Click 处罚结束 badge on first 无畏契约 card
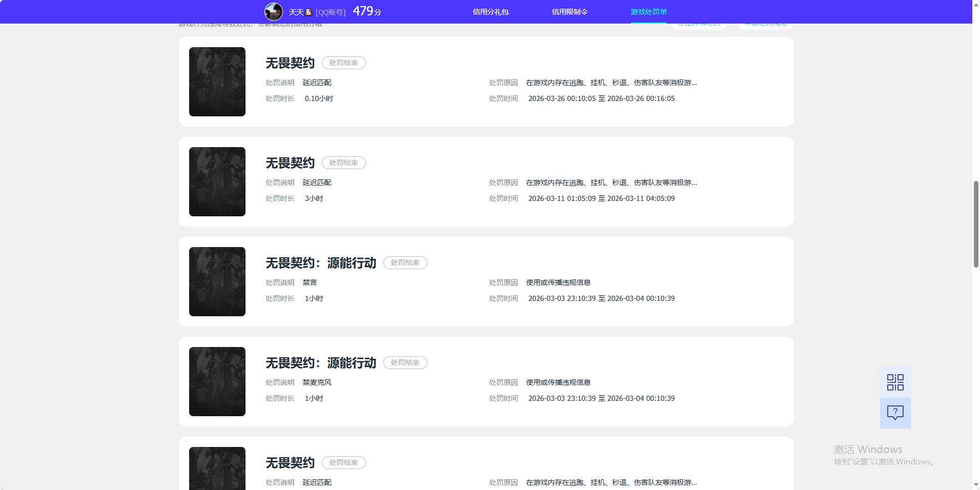Viewport: 980px width, 490px height. coord(343,63)
